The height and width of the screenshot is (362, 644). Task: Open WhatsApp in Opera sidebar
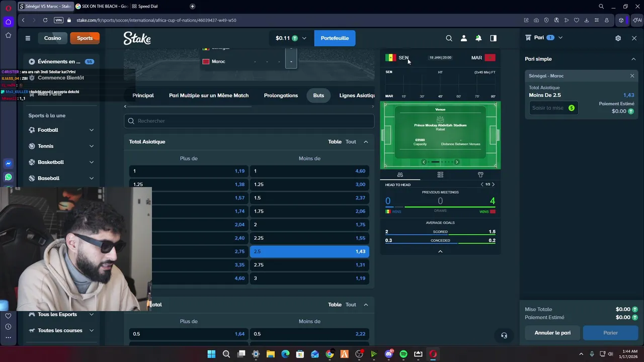point(8,177)
